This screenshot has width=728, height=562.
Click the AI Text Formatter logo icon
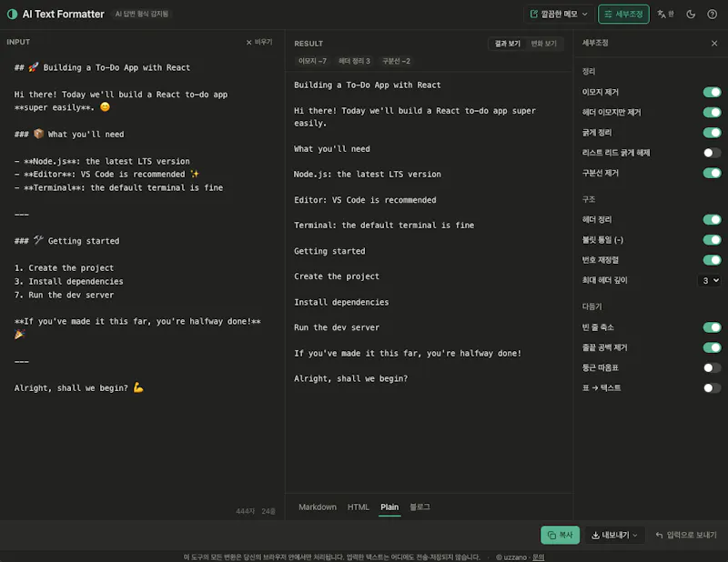[13, 15]
